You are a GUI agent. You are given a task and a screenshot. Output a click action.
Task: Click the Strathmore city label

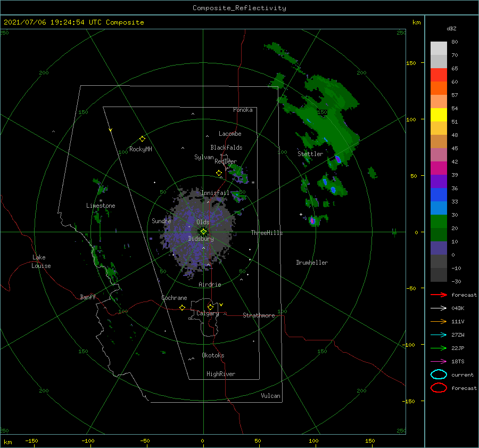point(259,315)
